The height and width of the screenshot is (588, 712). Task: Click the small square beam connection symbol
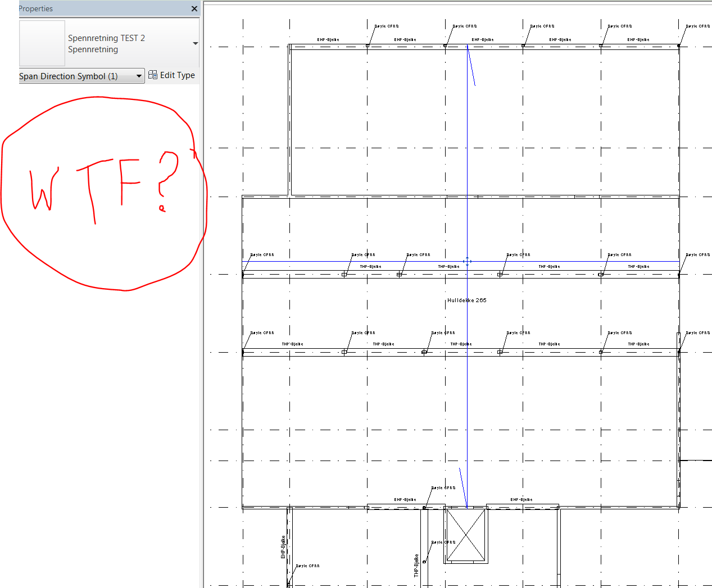pyautogui.click(x=344, y=275)
